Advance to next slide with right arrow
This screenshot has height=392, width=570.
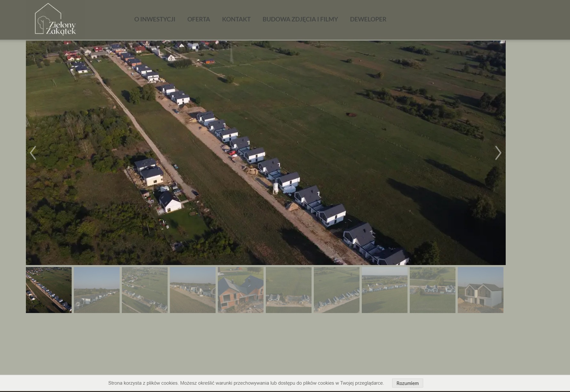point(498,153)
